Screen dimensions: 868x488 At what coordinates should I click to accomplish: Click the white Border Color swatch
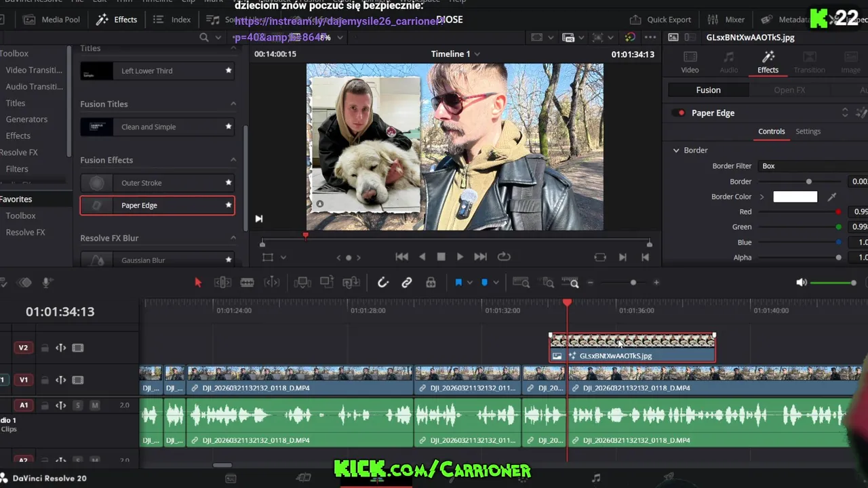(x=795, y=197)
